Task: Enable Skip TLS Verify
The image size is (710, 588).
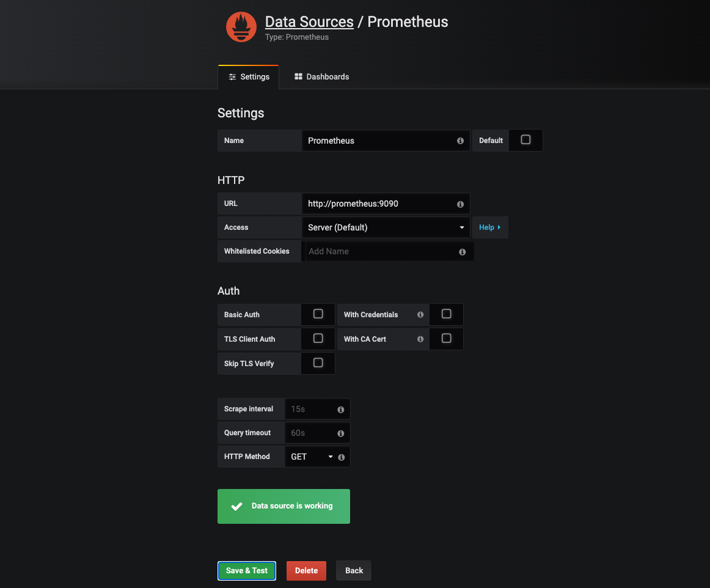Action: (318, 362)
